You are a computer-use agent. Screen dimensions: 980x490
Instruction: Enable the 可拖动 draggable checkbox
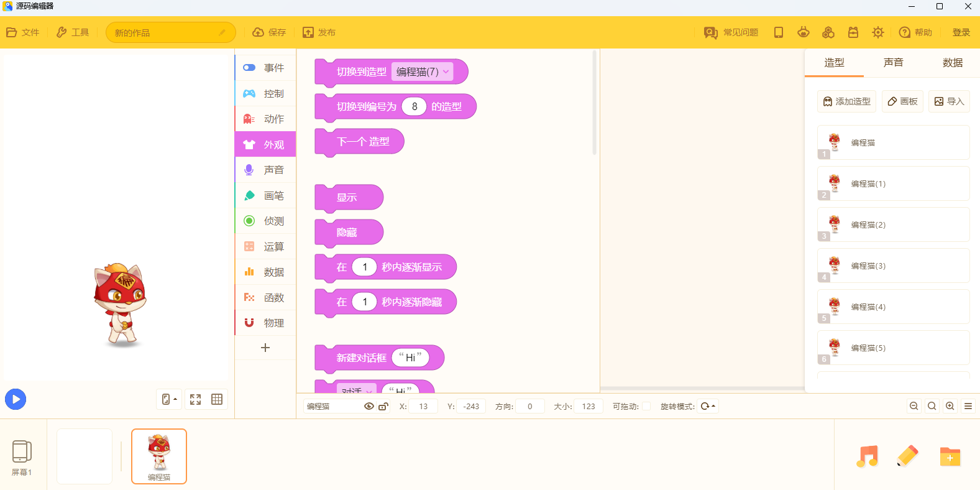coord(646,406)
